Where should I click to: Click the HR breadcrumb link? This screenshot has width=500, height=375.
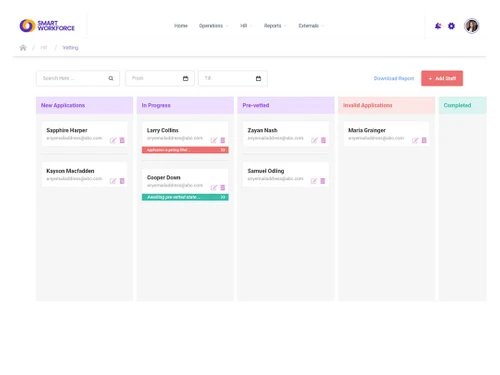pyautogui.click(x=44, y=48)
